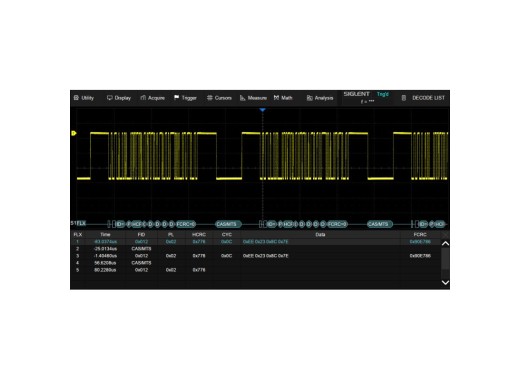
Task: Click the Math menu icon
Action: (x=276, y=98)
